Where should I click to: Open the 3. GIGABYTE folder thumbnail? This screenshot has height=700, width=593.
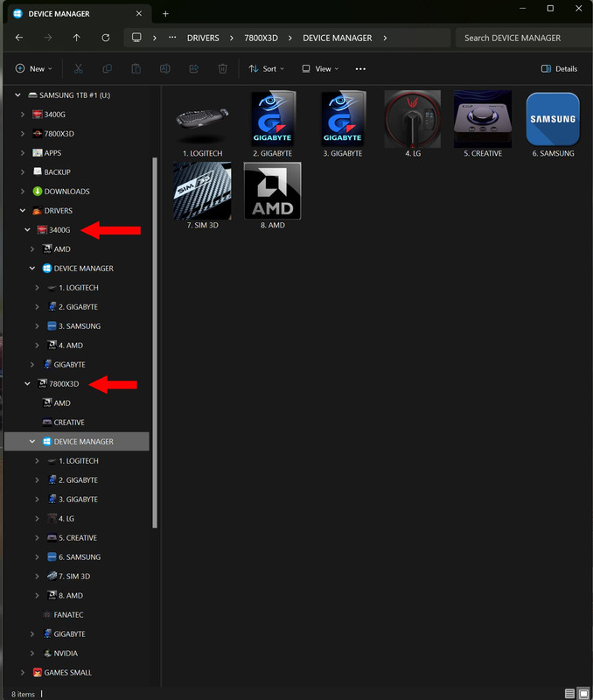click(343, 124)
